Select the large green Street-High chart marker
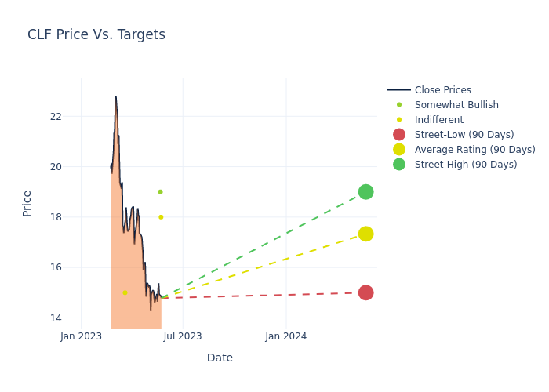Screen dimensions: 549x392 click(365, 192)
